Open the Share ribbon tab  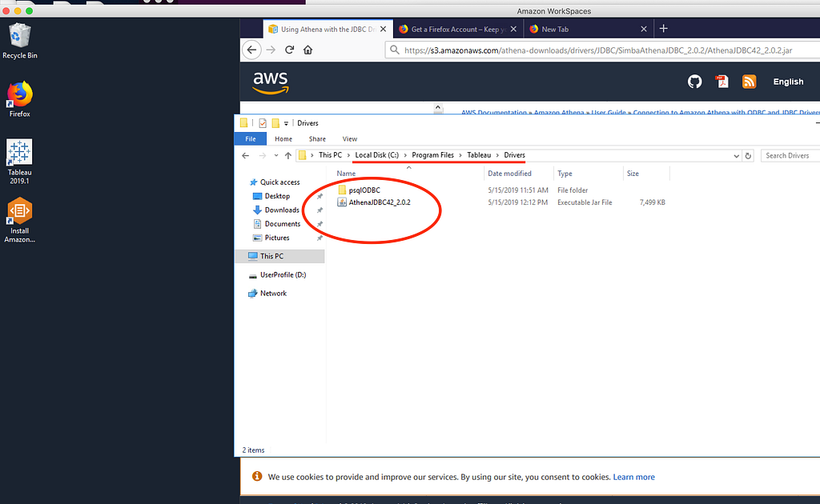point(317,139)
